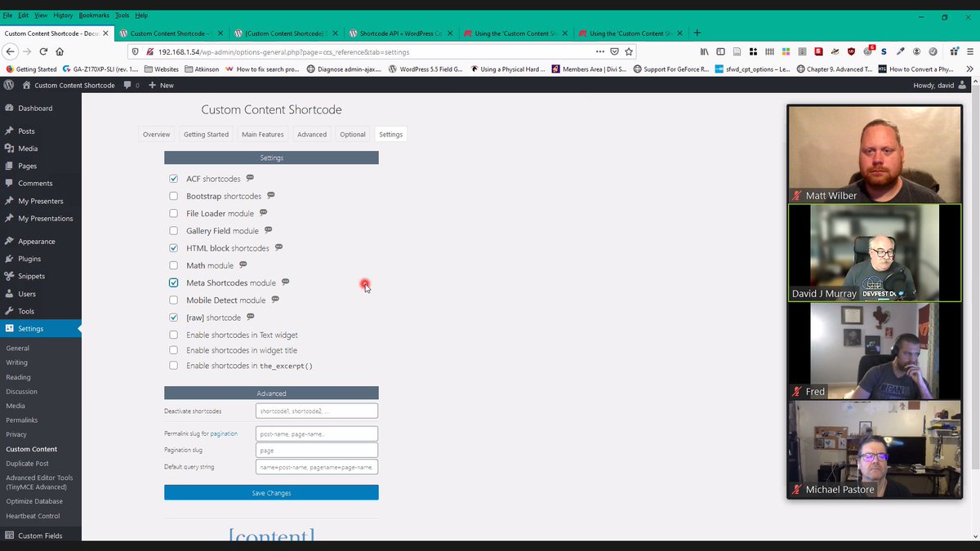The image size is (980, 551).
Task: Open the History menu in the menu bar
Action: pyautogui.click(x=63, y=16)
